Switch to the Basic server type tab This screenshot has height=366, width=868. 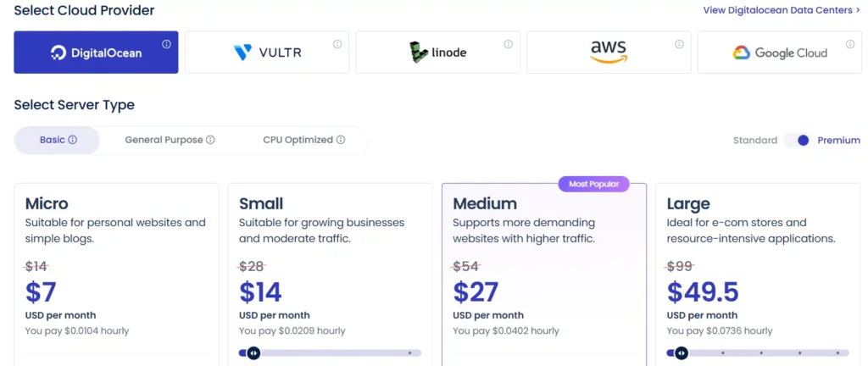[x=57, y=140]
